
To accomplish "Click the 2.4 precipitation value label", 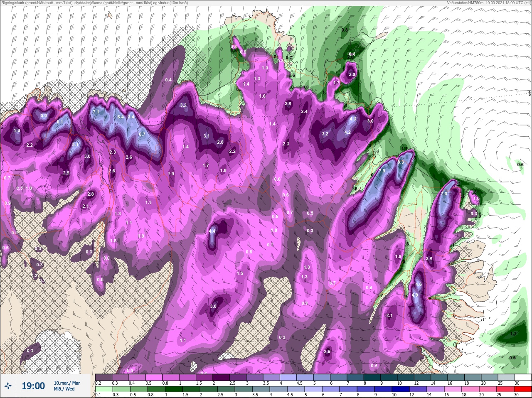I will coord(304,111).
